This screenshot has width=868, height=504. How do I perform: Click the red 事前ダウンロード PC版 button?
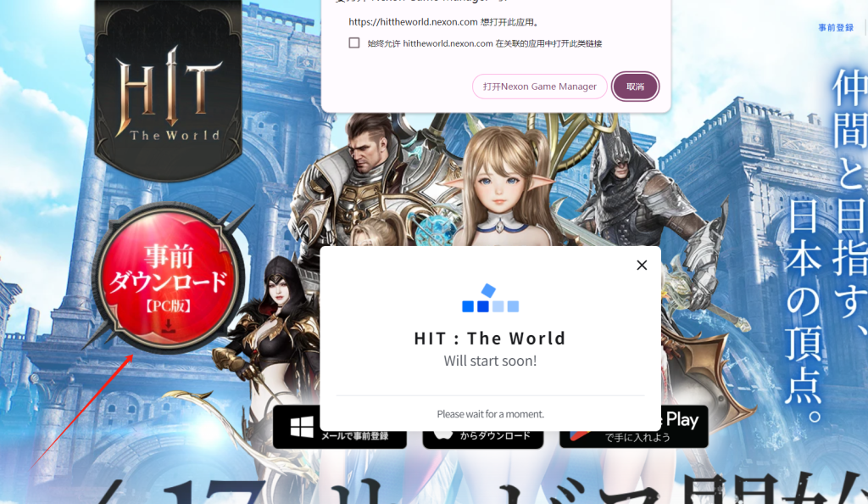tap(169, 278)
